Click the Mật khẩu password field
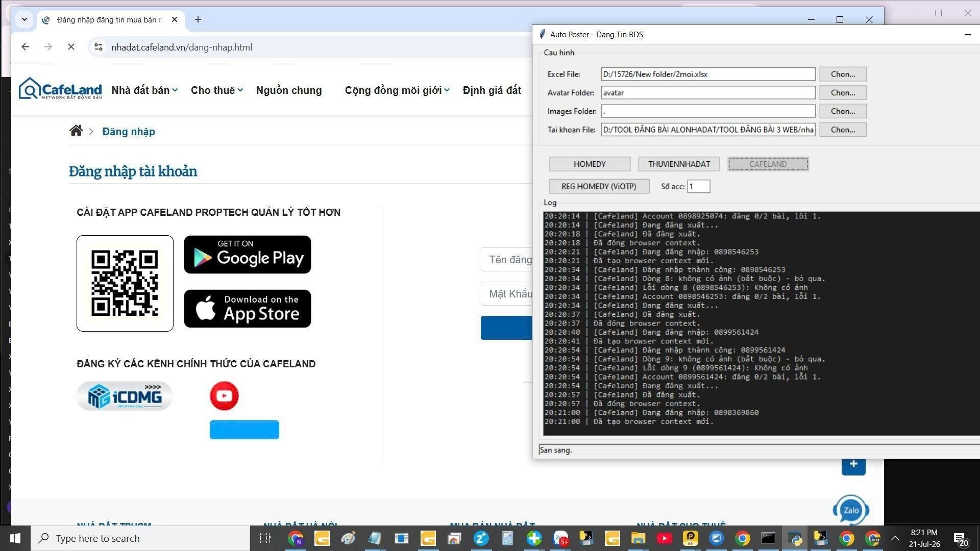This screenshot has width=980, height=551. pyautogui.click(x=506, y=294)
